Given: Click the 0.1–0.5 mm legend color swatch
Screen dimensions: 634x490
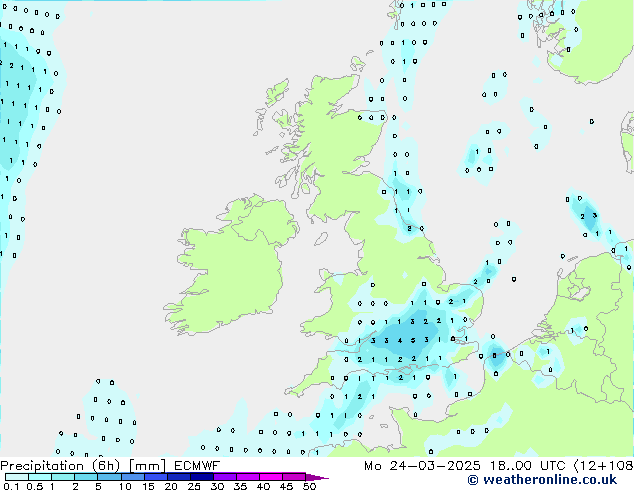Looking at the screenshot, I should (x=17, y=477).
